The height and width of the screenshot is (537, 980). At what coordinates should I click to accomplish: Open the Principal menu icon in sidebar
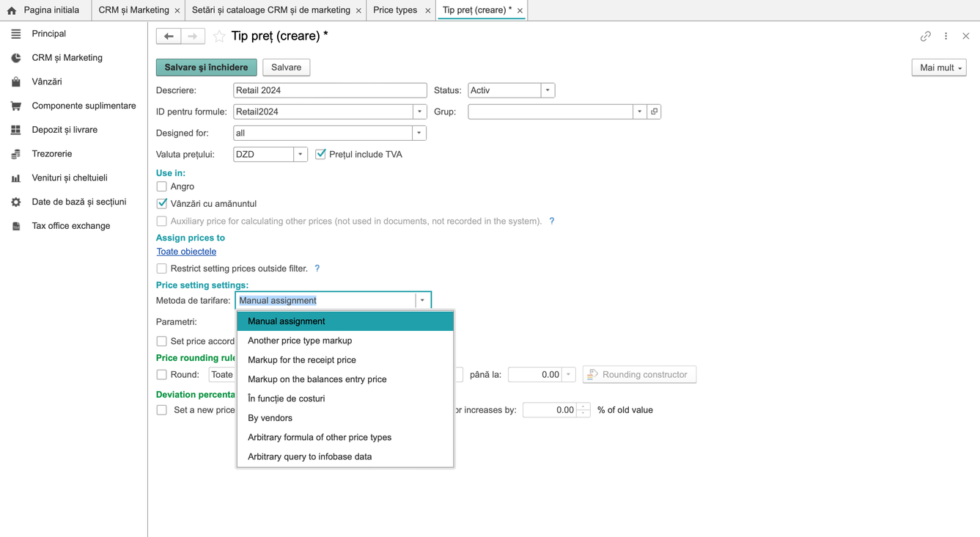point(16,34)
